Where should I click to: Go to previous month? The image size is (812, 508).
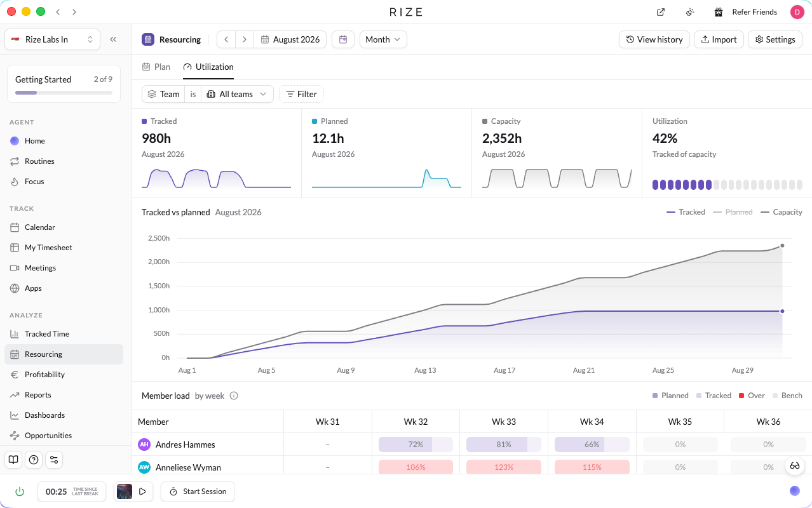click(226, 39)
